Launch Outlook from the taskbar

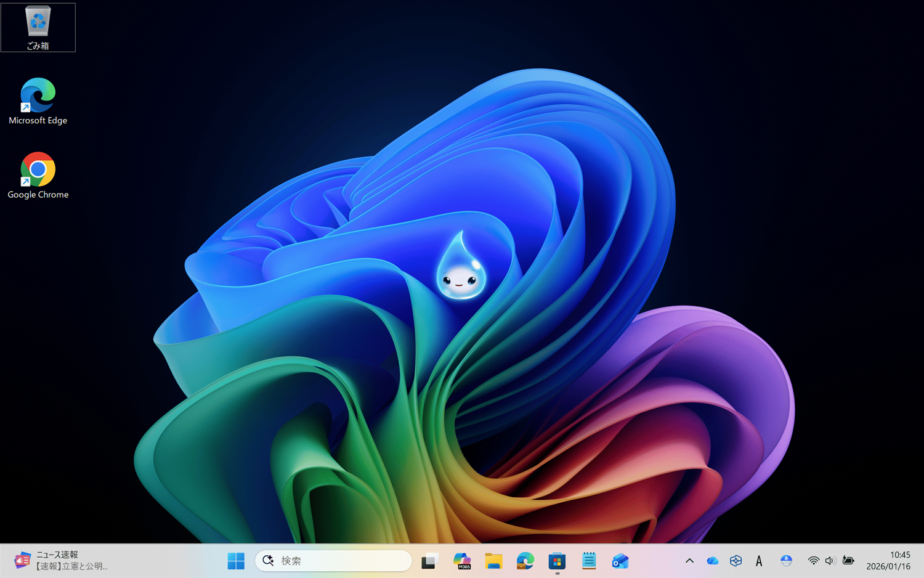pyautogui.click(x=621, y=561)
